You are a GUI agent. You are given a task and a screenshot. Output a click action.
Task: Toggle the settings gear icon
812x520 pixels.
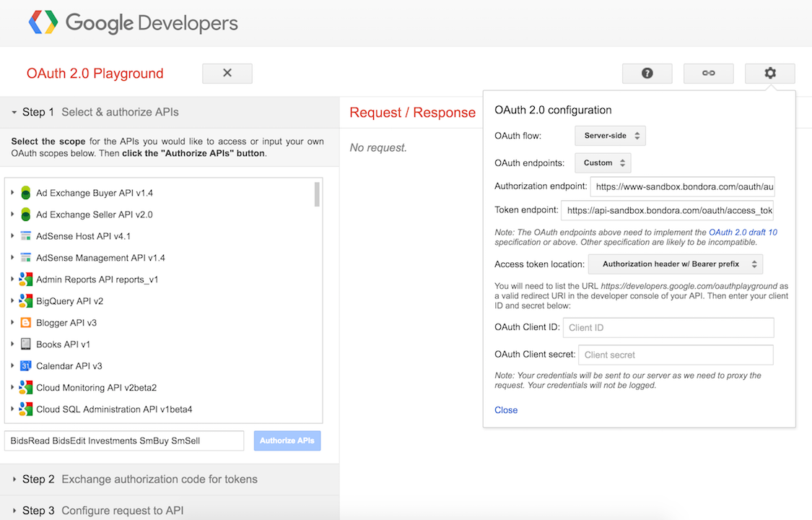(x=770, y=74)
